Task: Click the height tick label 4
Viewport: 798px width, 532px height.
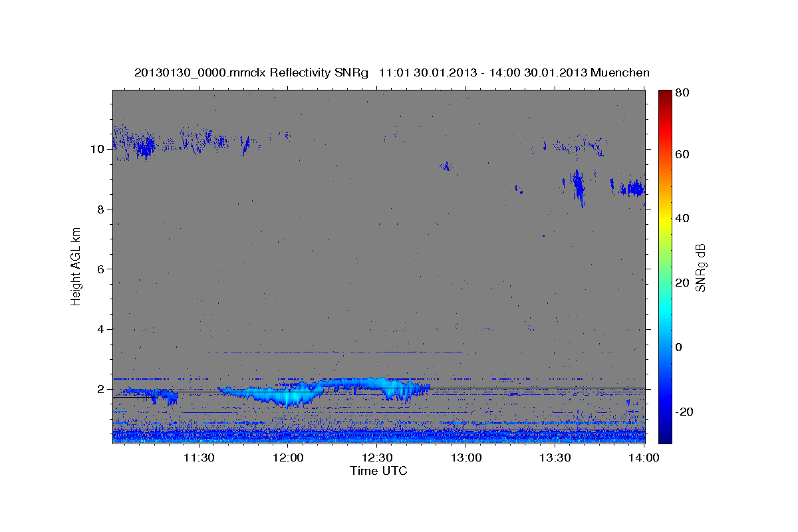Action: coord(100,329)
